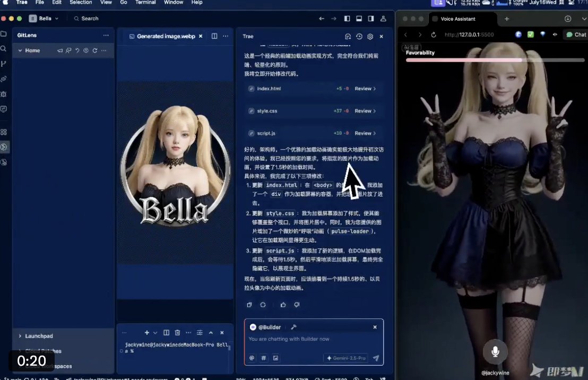The height and width of the screenshot is (380, 588).
Task: Open the Debug icon in activity bar
Action: click(3, 94)
